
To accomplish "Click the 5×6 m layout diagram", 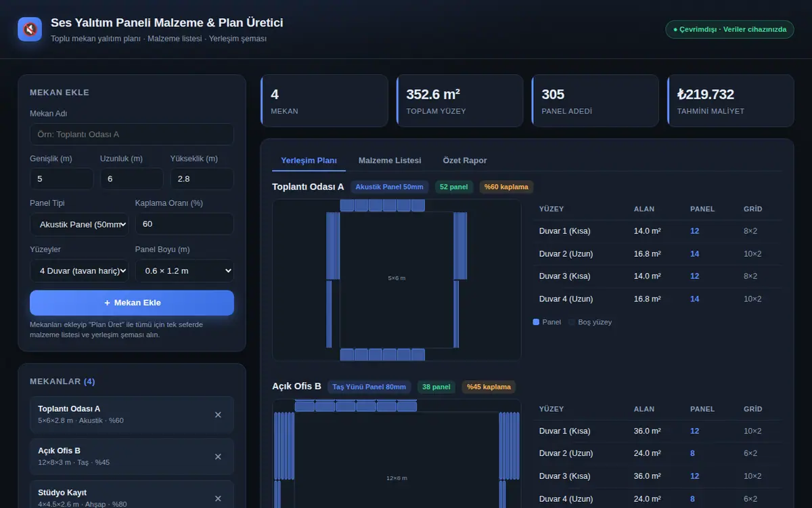I will tap(397, 280).
